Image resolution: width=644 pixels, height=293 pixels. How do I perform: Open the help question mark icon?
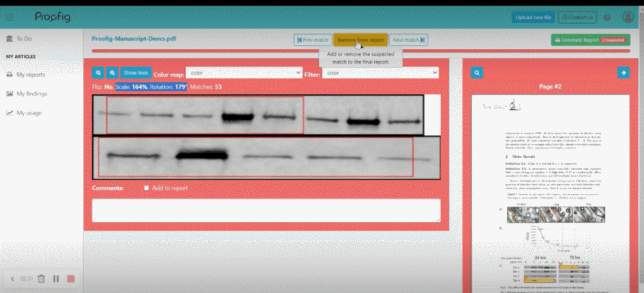[x=607, y=18]
